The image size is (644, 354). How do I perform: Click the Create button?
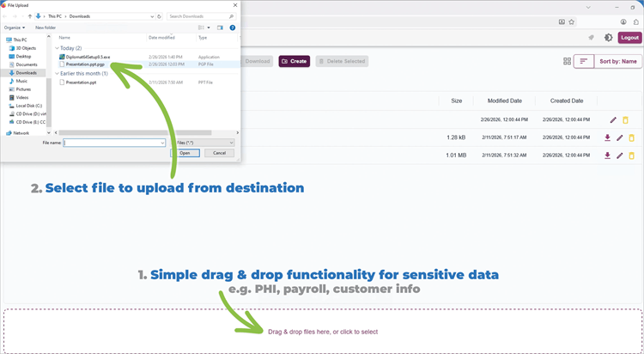coord(294,61)
